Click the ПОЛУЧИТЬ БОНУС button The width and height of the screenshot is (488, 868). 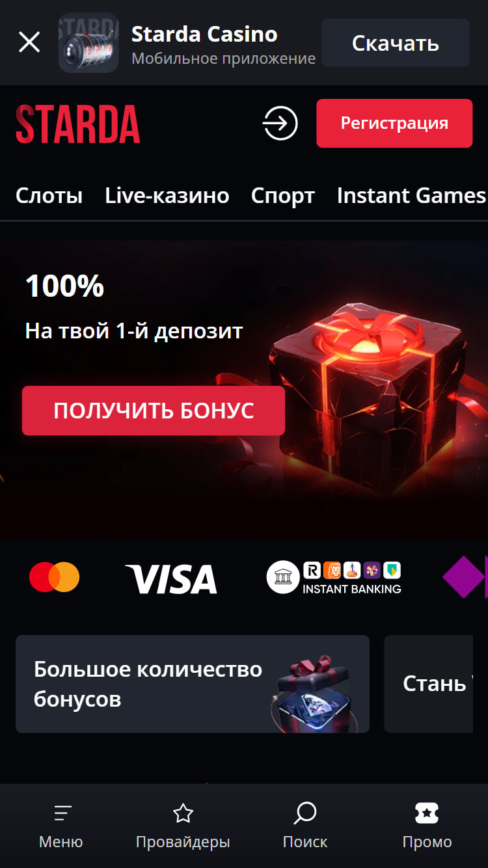[x=154, y=411]
